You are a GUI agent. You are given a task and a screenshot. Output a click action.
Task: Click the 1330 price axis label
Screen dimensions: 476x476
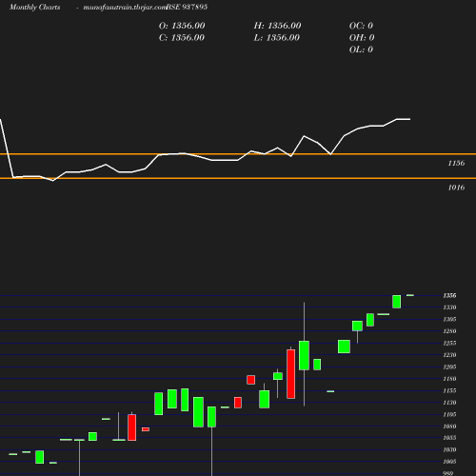click(x=449, y=307)
